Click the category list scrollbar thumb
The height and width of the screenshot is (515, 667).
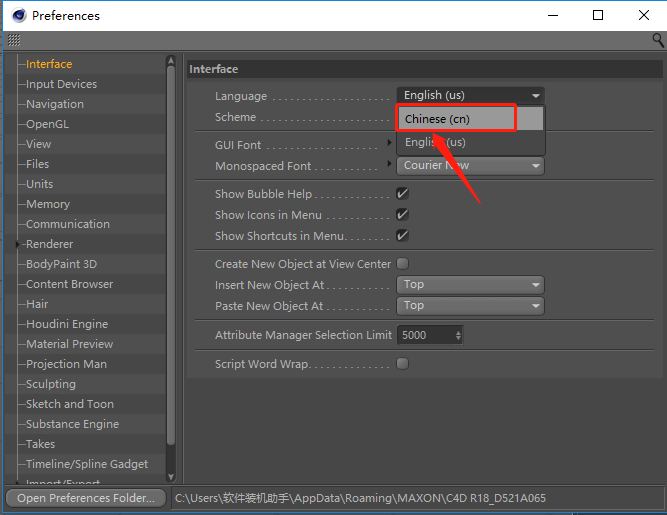coord(171,255)
